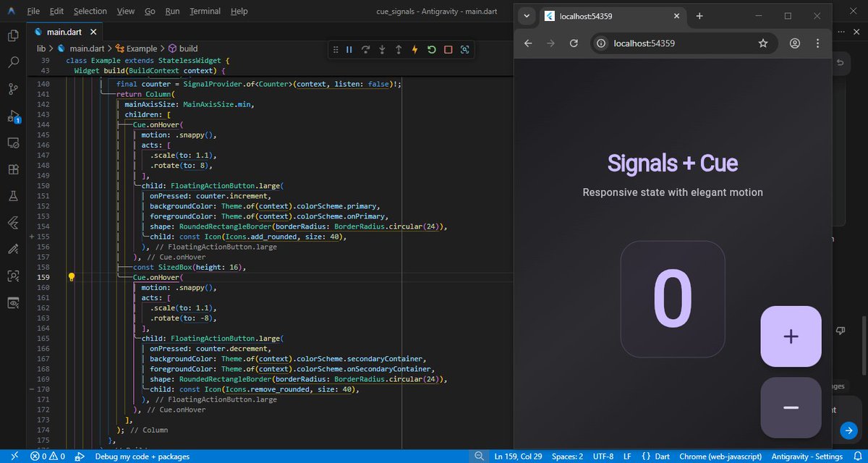
Task: Open the Search view in activity bar
Action: tap(13, 62)
